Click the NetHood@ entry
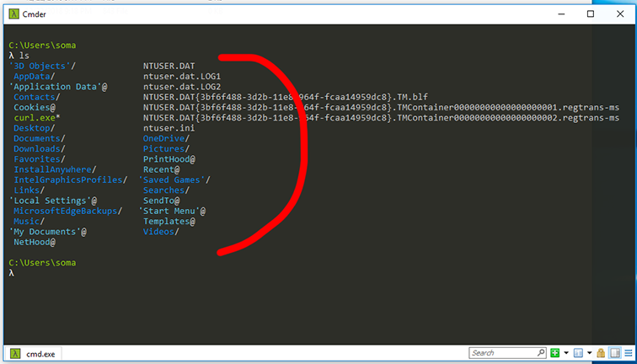 (x=35, y=242)
